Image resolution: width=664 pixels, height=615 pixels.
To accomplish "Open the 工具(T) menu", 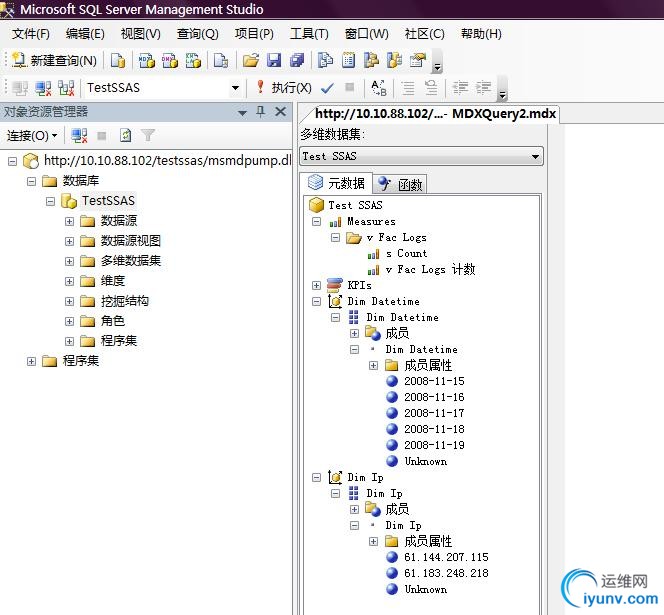I will tap(309, 34).
